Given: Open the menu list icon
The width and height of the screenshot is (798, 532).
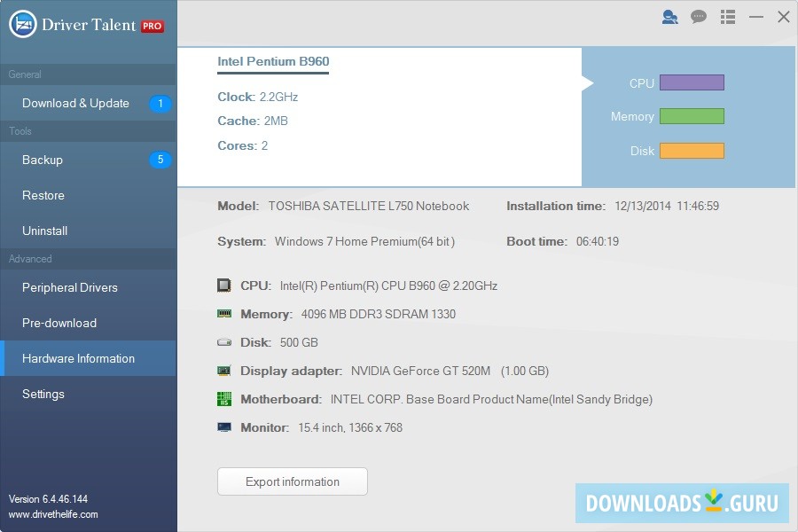Looking at the screenshot, I should click(728, 18).
